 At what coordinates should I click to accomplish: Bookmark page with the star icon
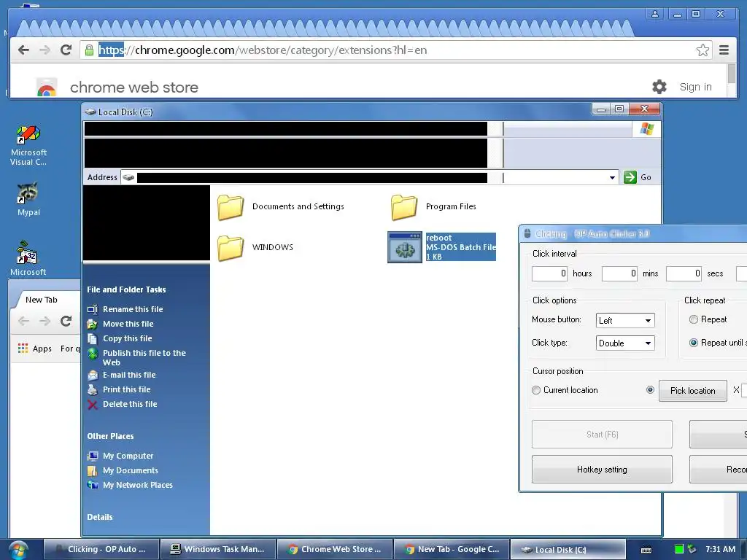pos(703,50)
